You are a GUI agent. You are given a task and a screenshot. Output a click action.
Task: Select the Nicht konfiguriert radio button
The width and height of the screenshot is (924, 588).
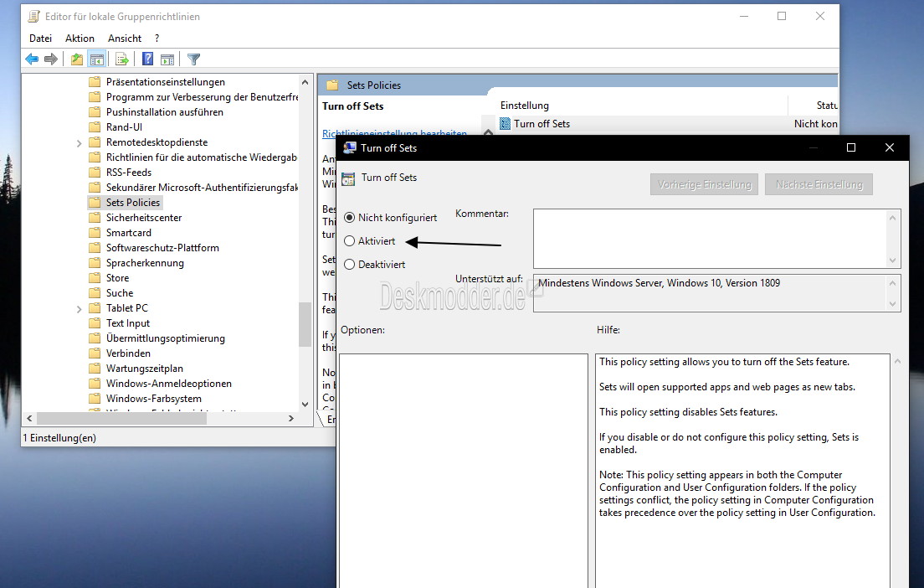click(350, 218)
